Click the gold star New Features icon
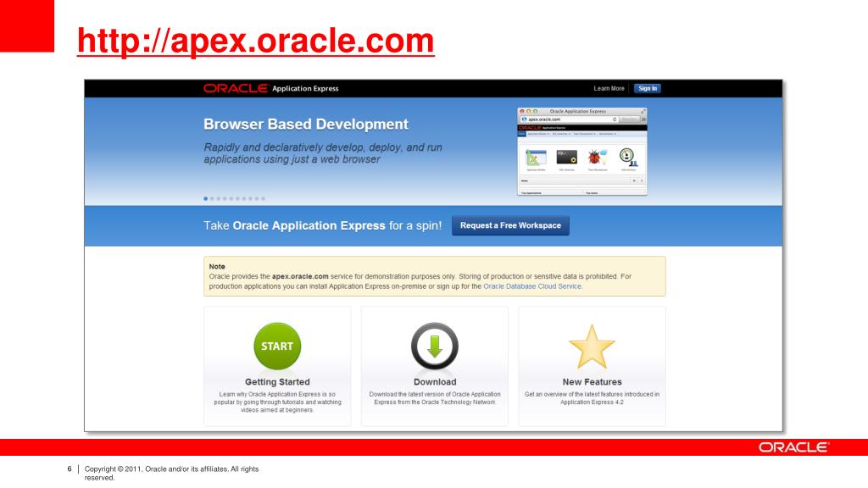 pyautogui.click(x=592, y=347)
